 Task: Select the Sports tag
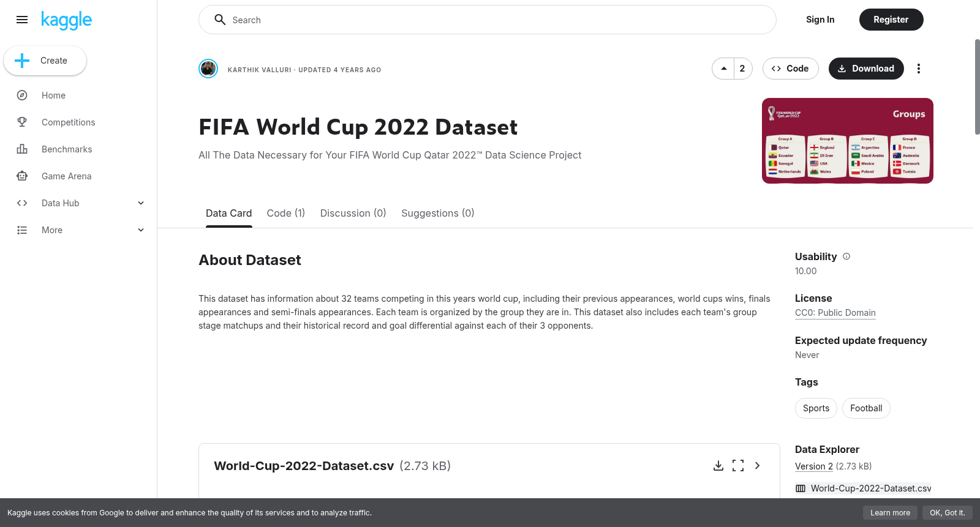816,408
